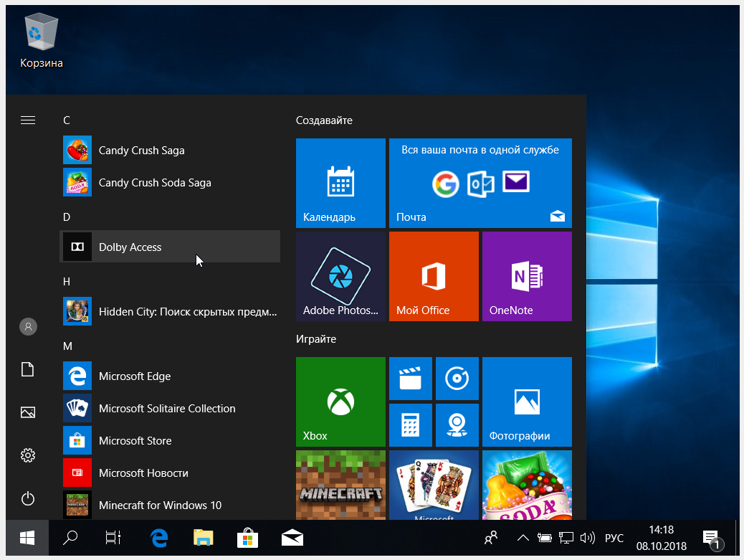Open Task View on the taskbar
The width and height of the screenshot is (744, 560).
(x=113, y=538)
